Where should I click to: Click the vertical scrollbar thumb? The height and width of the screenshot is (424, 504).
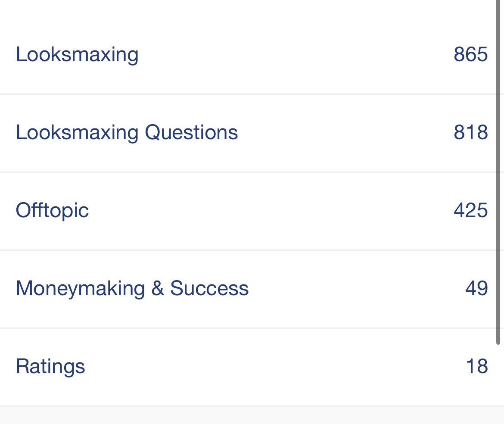pyautogui.click(x=498, y=172)
